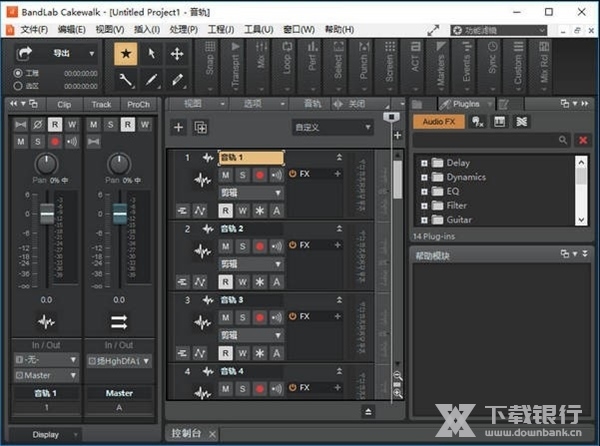The image size is (600, 446).
Task: Open the 文件(F) menu
Action: [34, 30]
